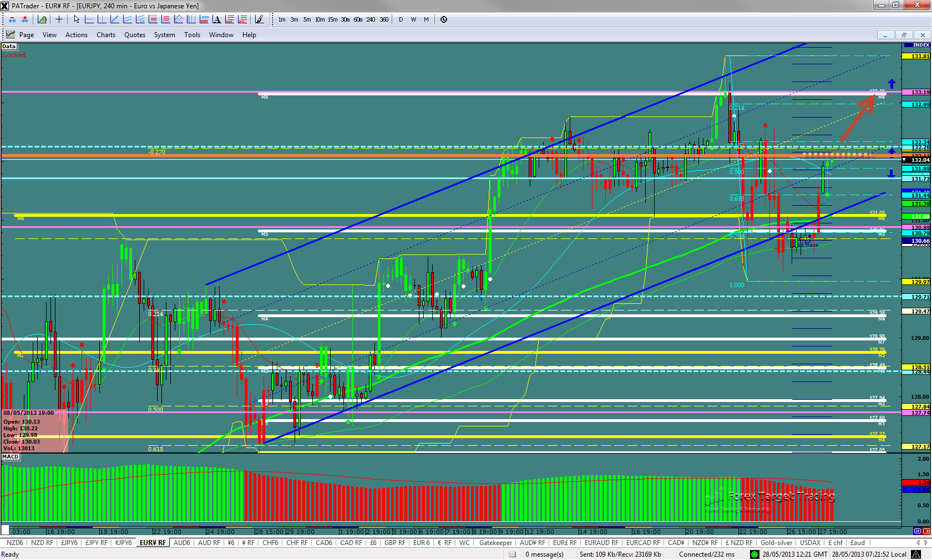Screen dimensions: 932x560
Task: Click the 133.81 price label on axis
Action: (916, 56)
